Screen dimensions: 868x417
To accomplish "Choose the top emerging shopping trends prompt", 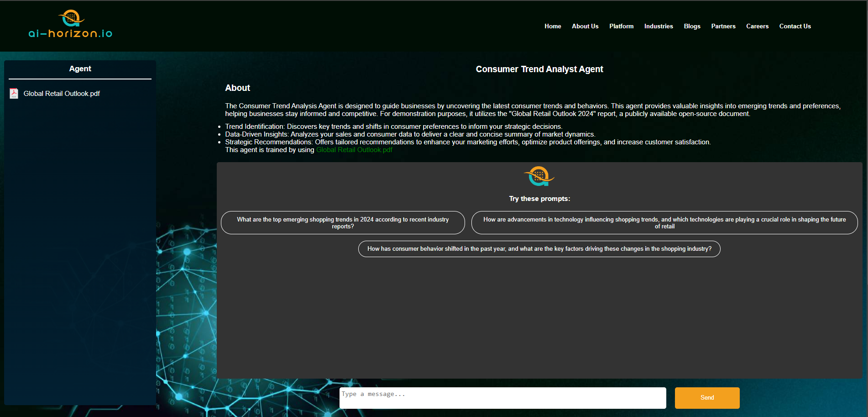I will [343, 223].
